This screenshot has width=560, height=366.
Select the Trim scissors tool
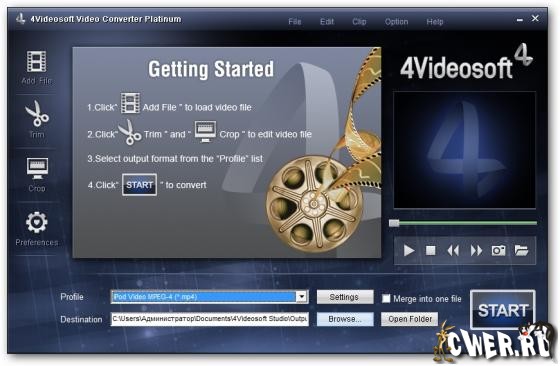(36, 114)
